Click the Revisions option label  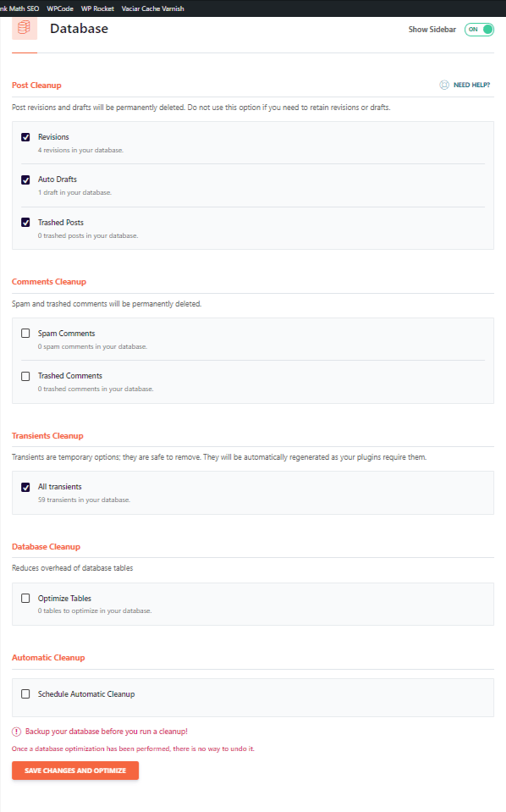53,136
